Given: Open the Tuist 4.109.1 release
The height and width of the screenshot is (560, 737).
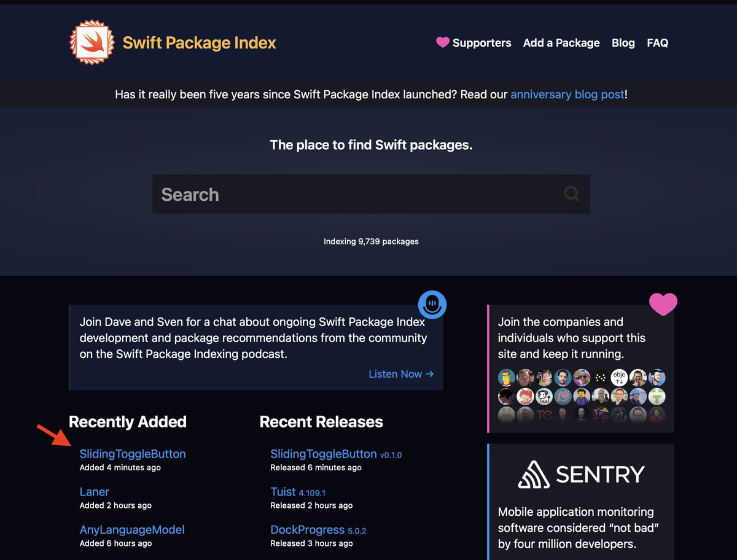Looking at the screenshot, I should pyautogui.click(x=298, y=492).
